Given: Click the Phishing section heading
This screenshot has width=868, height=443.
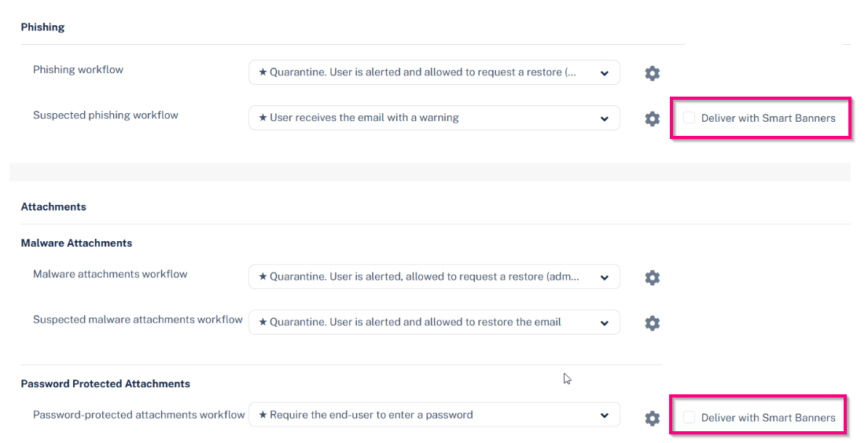Looking at the screenshot, I should point(42,27).
